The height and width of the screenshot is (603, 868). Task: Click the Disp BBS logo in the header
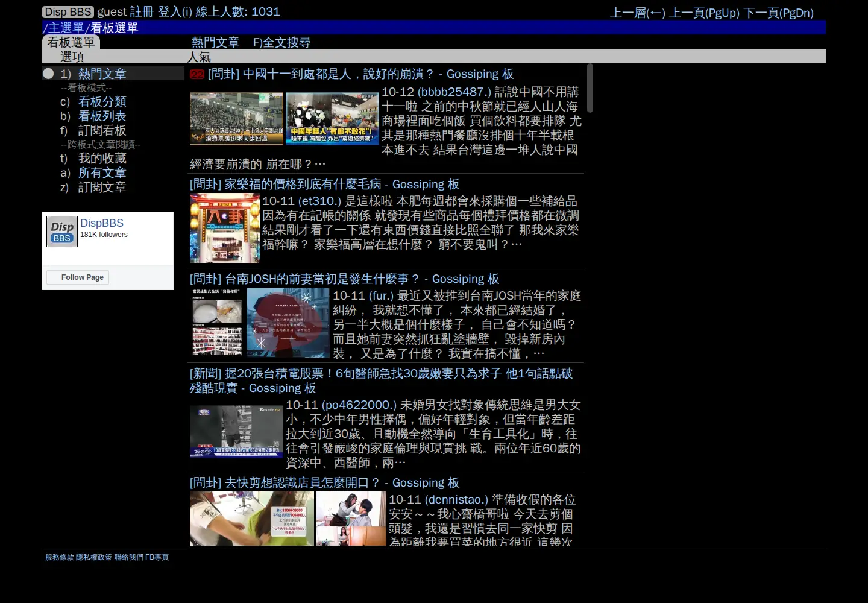pyautogui.click(x=68, y=12)
